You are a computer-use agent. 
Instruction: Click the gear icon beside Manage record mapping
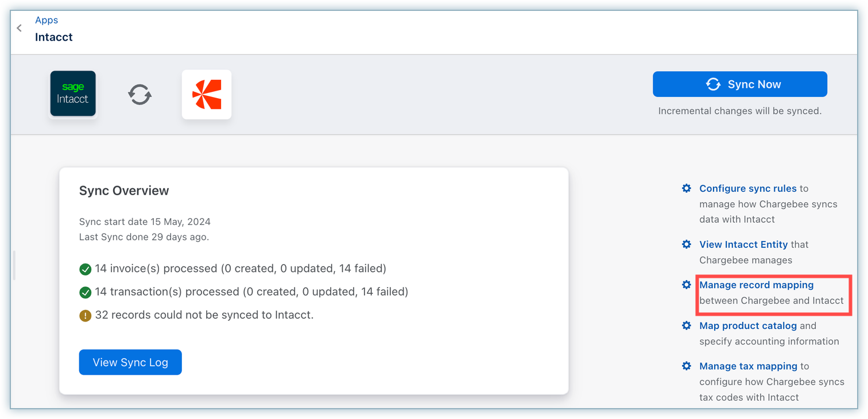click(x=686, y=285)
